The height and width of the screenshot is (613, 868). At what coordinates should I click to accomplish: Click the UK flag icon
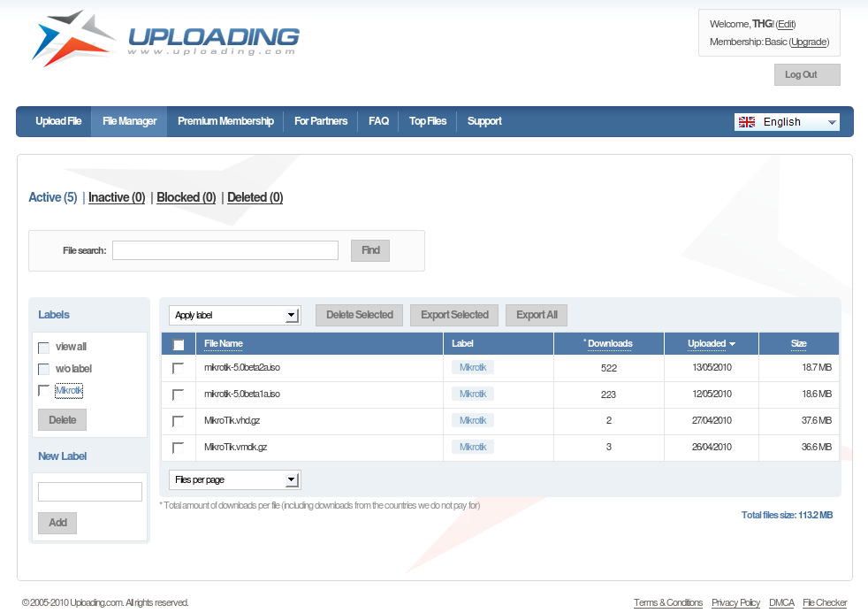pos(747,122)
